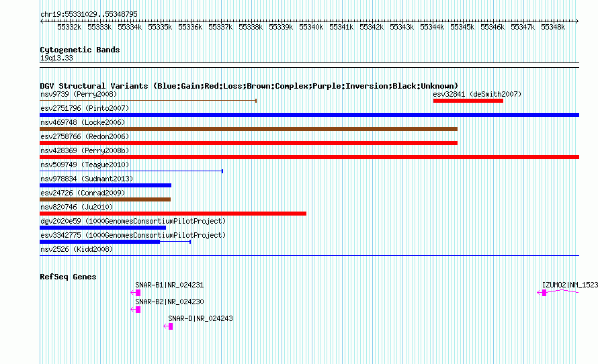The width and height of the screenshot is (598, 364).
Task: Click the 55344k ruler tick label
Action: coord(432,27)
